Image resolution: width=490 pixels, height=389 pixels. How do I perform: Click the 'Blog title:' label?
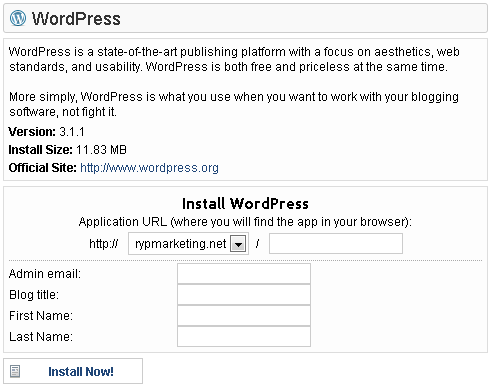pos(34,295)
